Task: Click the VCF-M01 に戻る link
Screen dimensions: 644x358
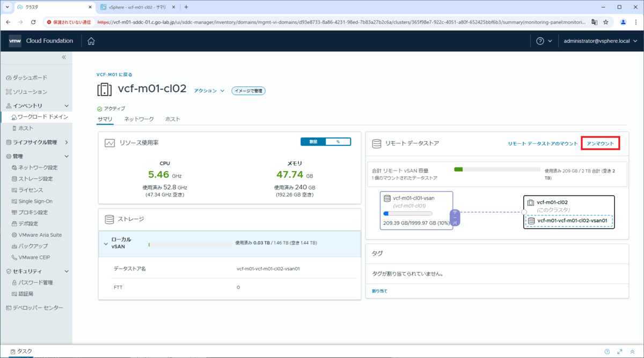Action: (114, 75)
